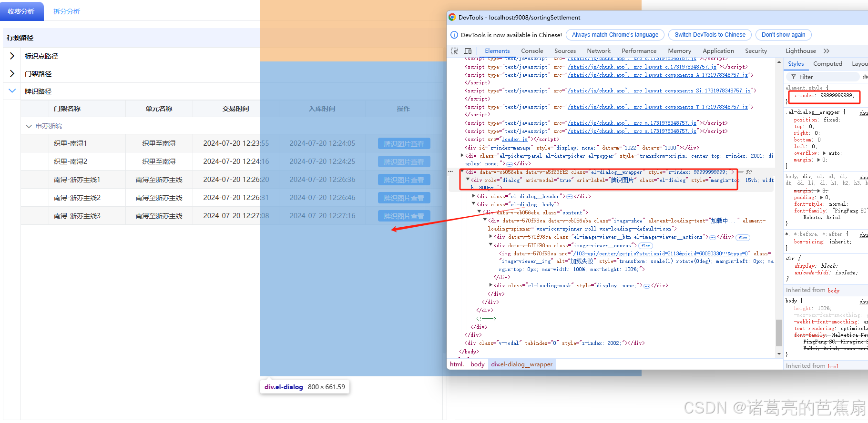This screenshot has width=868, height=423.
Task: Collapse the image-viewer__canvas DOM node
Action: [x=490, y=245]
